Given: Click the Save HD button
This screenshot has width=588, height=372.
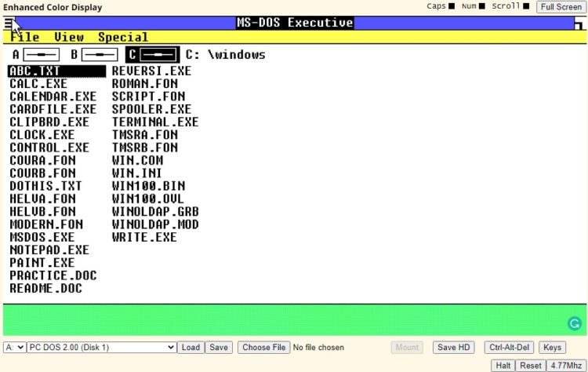Looking at the screenshot, I should [x=453, y=347].
